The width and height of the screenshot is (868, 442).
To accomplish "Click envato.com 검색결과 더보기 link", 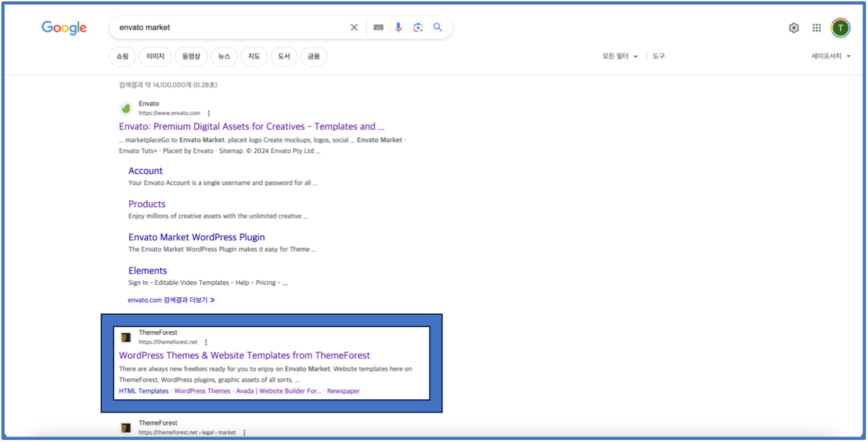I will point(171,300).
